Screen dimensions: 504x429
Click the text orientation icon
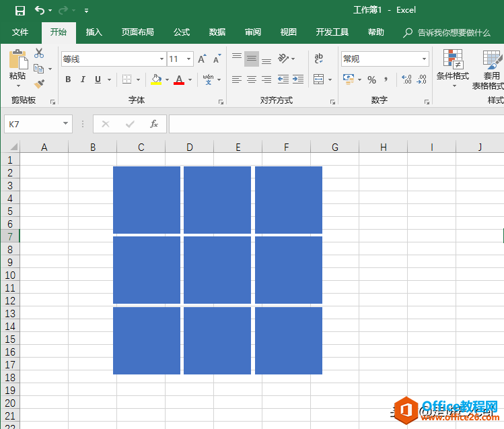(x=283, y=59)
